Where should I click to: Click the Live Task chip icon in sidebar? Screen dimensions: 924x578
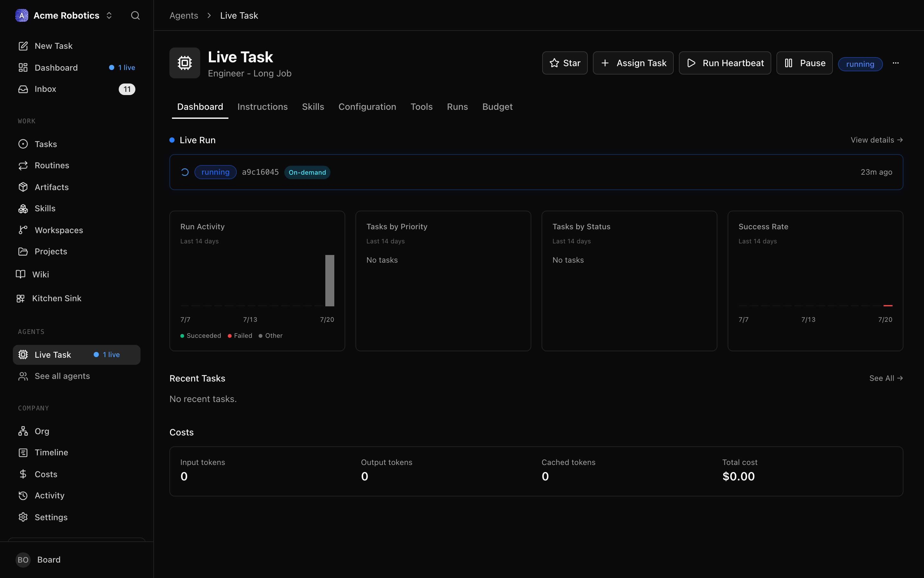click(23, 355)
